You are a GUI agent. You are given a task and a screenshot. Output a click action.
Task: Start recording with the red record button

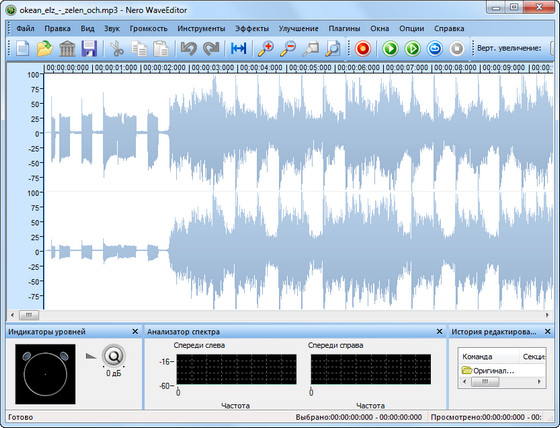[363, 49]
